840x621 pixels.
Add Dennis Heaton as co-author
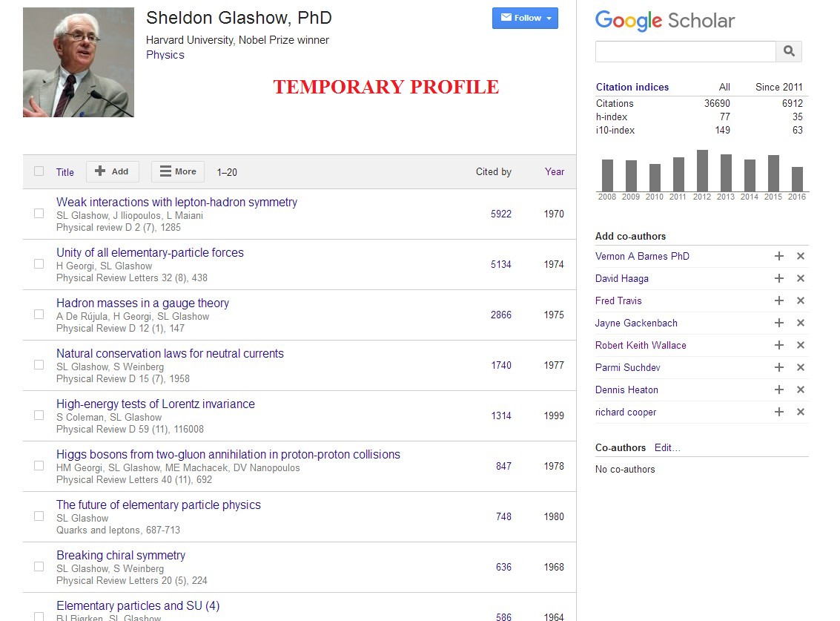pyautogui.click(x=779, y=390)
